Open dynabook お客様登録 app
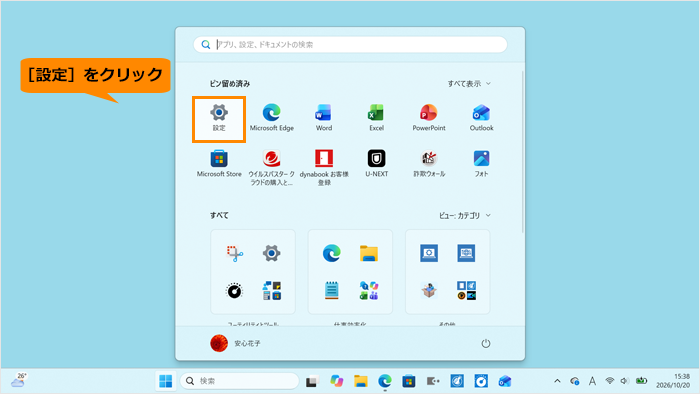 point(324,168)
